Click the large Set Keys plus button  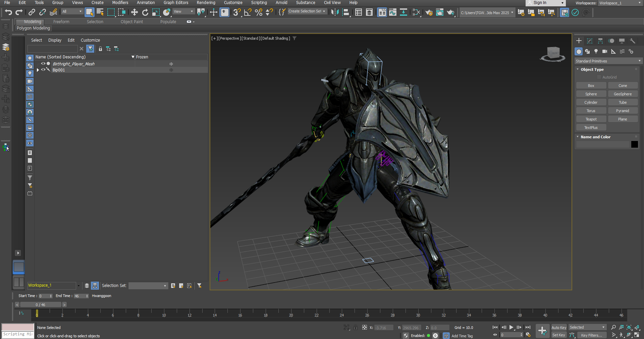(542, 331)
